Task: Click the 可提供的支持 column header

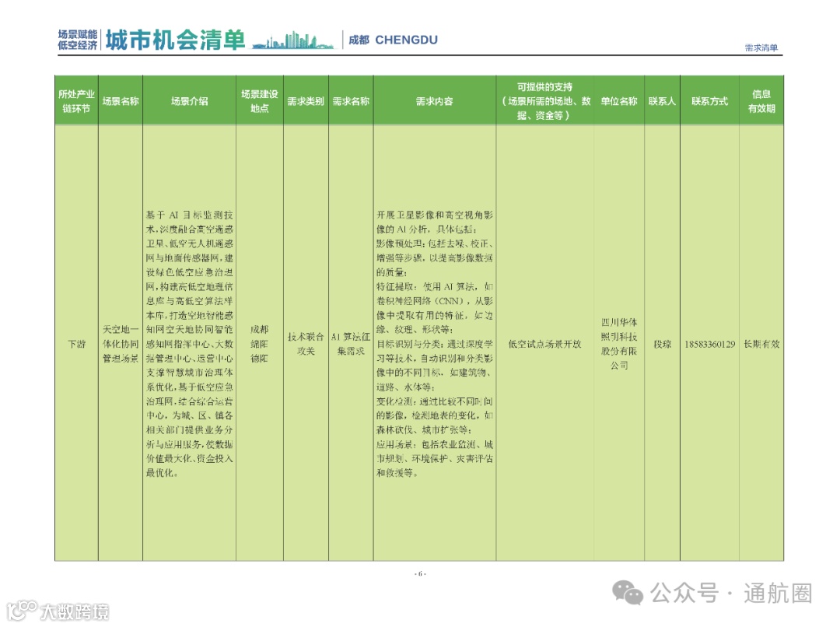Action: click(x=544, y=101)
